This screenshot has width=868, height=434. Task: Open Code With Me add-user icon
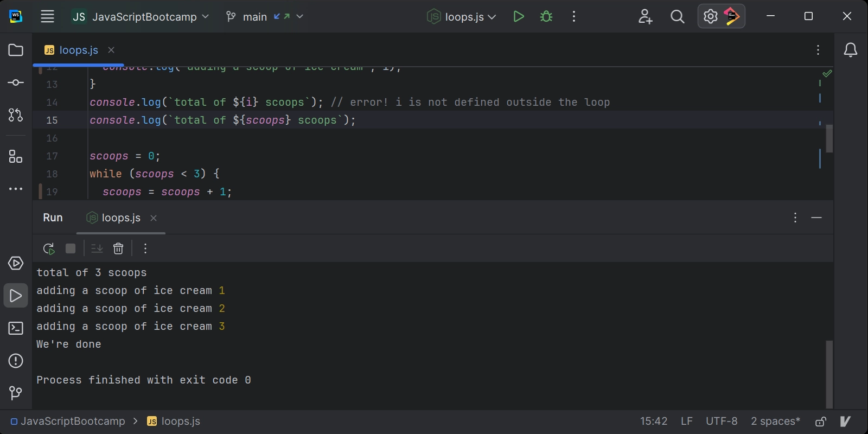point(645,16)
